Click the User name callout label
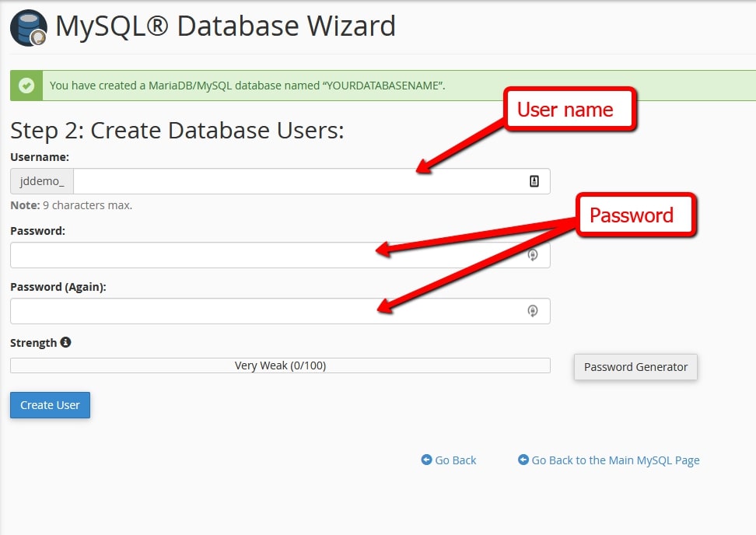The height and width of the screenshot is (535, 756). pos(569,110)
